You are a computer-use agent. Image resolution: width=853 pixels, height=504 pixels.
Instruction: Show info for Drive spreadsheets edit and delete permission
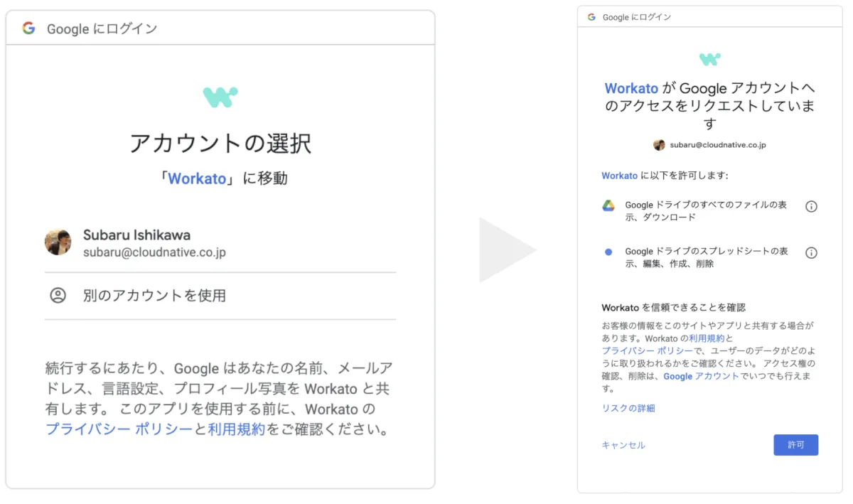811,253
